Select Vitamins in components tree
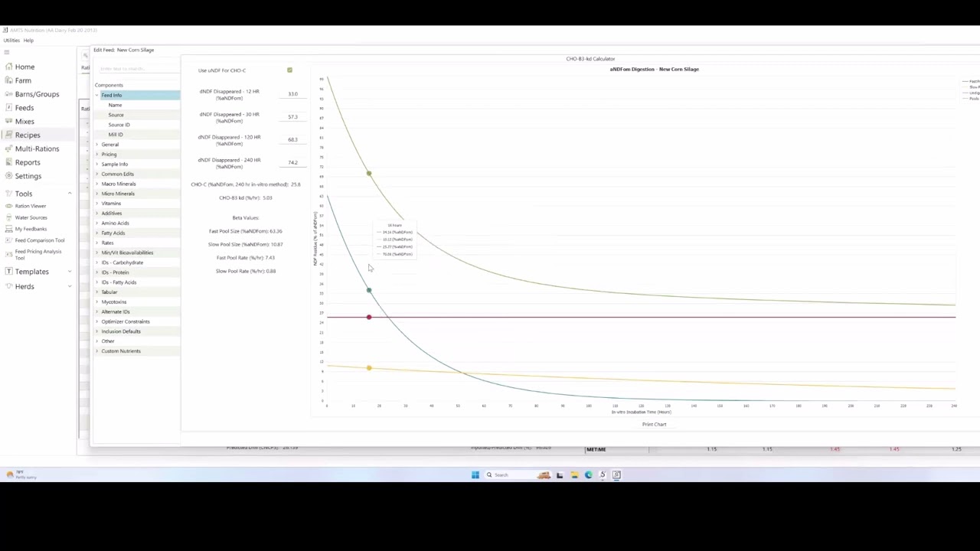This screenshot has height=551, width=980. coord(111,204)
